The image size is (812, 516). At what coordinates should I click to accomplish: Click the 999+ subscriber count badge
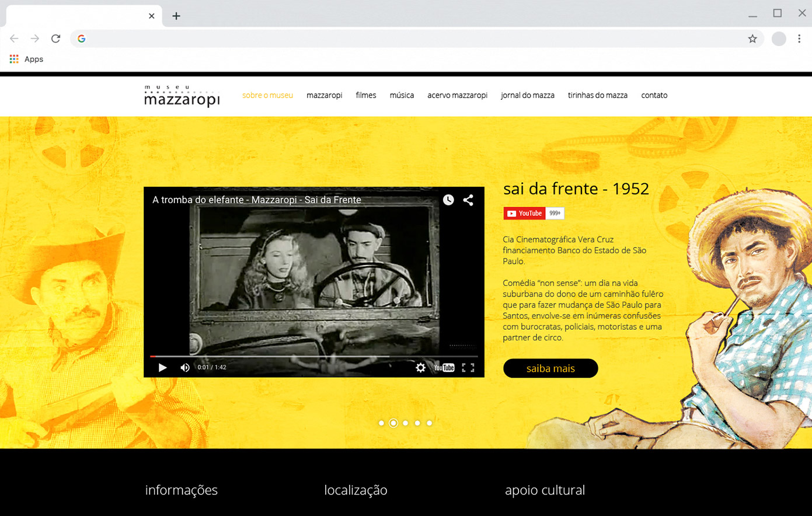point(555,213)
